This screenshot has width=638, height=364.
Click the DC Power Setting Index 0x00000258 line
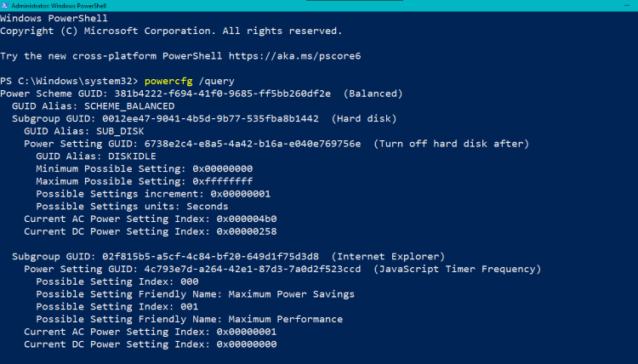(150, 231)
